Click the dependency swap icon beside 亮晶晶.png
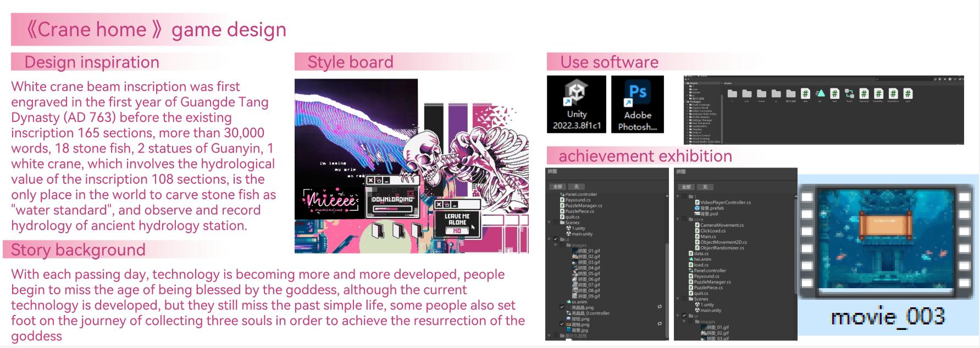 [660, 307]
